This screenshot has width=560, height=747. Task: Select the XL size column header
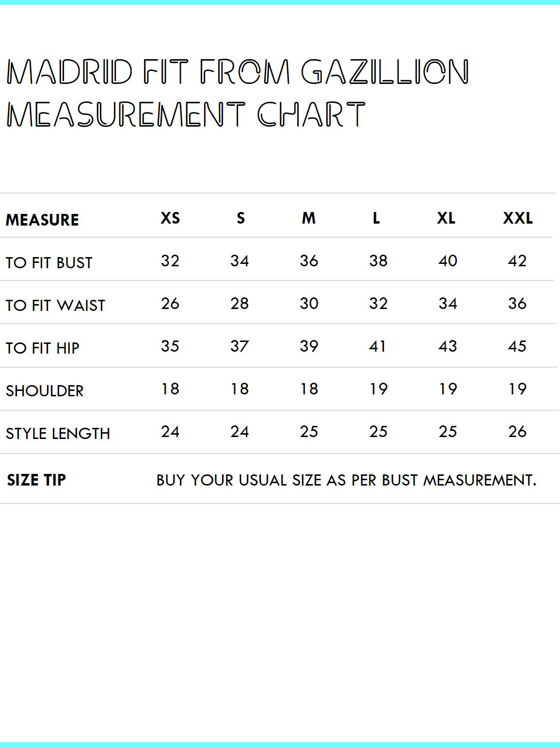click(x=446, y=218)
